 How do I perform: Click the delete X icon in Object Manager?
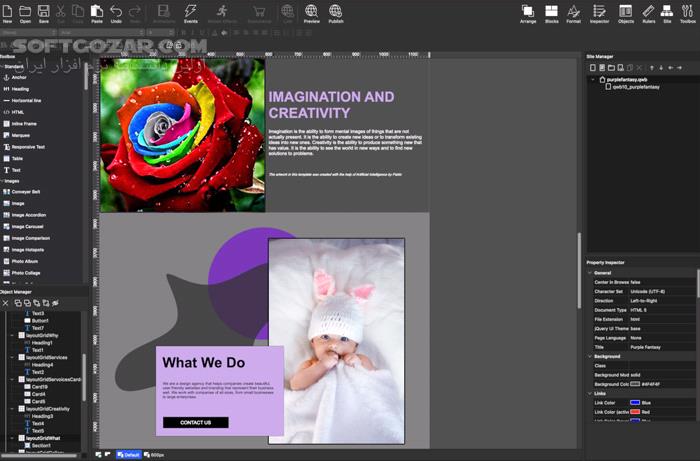click(x=5, y=303)
